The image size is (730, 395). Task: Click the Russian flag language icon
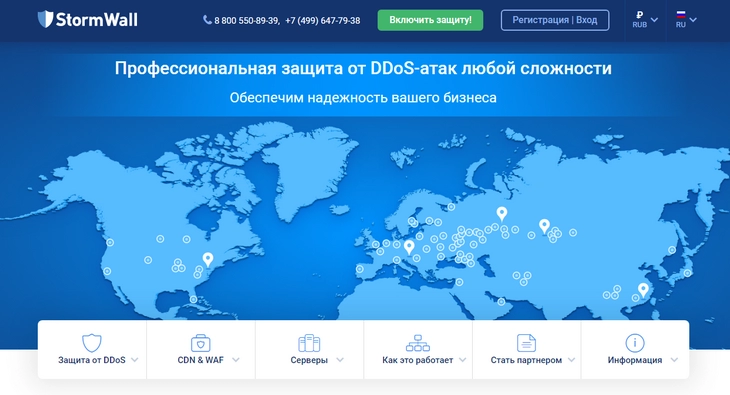coord(681,15)
